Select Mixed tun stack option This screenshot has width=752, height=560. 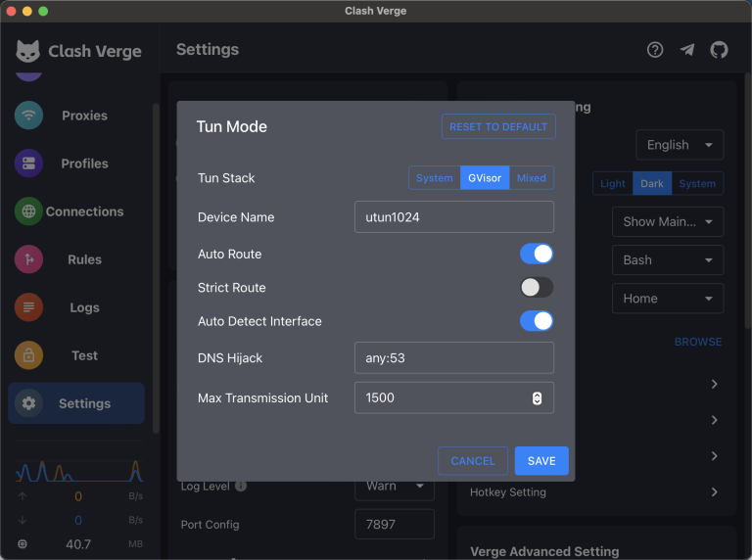click(532, 178)
